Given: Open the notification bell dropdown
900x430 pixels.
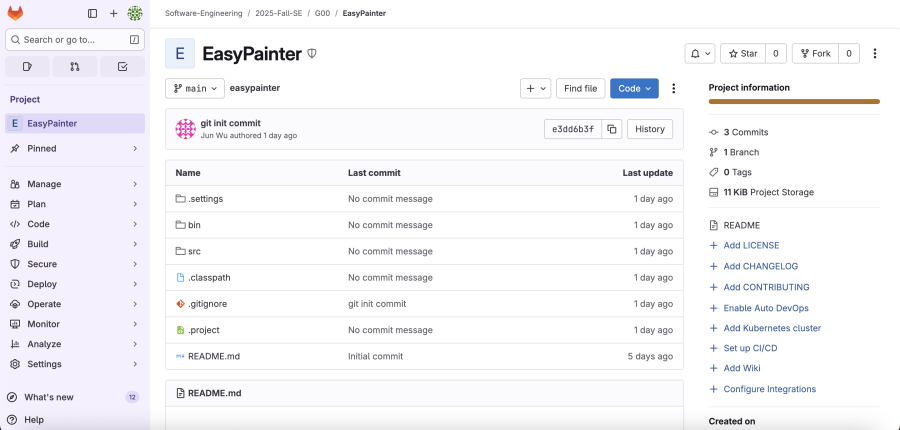Looking at the screenshot, I should tap(699, 53).
